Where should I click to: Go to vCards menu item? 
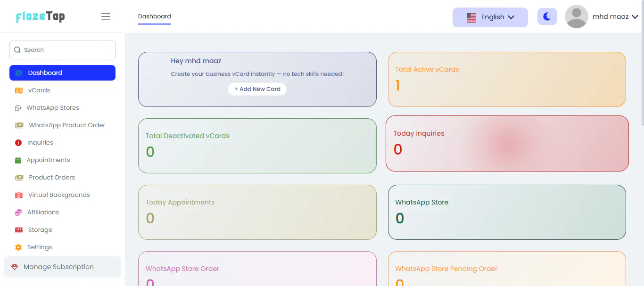(x=62, y=90)
